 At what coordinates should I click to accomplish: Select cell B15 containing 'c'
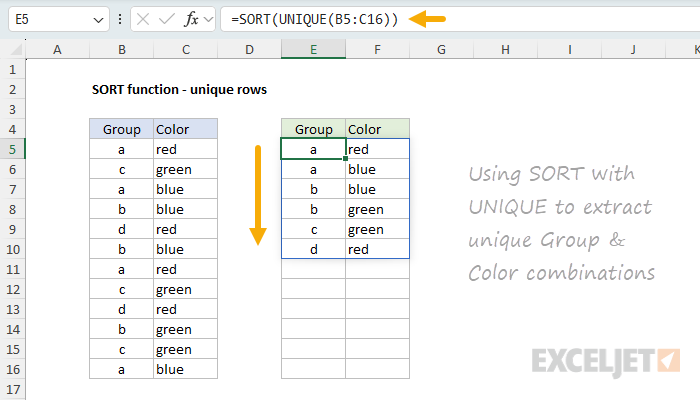pyautogui.click(x=121, y=349)
